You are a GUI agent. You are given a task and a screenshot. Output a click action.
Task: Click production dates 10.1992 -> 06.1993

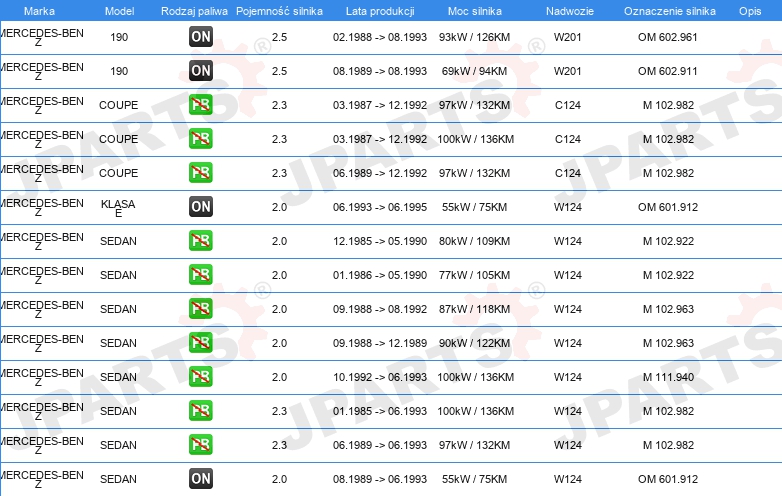tap(380, 377)
